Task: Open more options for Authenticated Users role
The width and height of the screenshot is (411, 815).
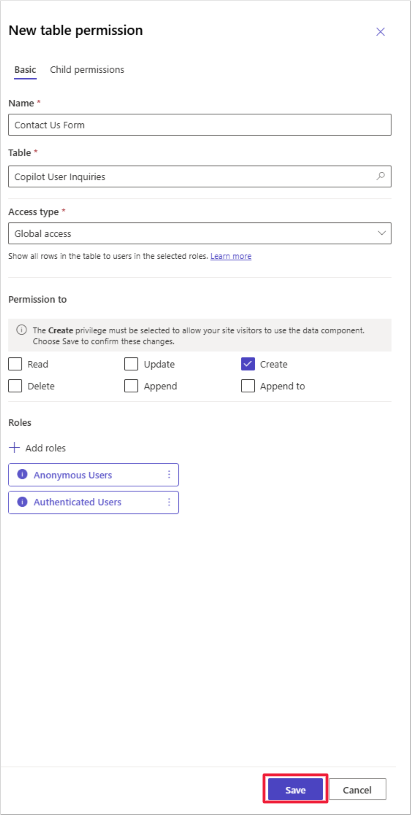Action: click(169, 502)
